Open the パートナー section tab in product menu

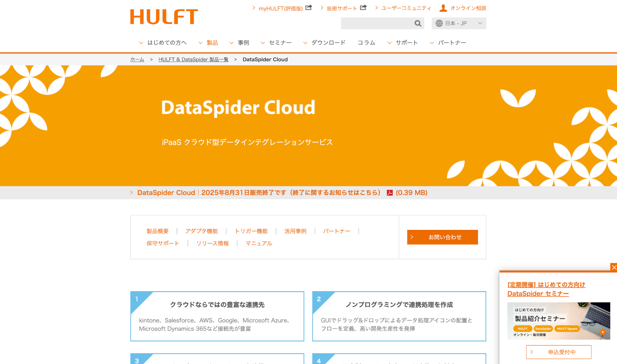tap(337, 231)
